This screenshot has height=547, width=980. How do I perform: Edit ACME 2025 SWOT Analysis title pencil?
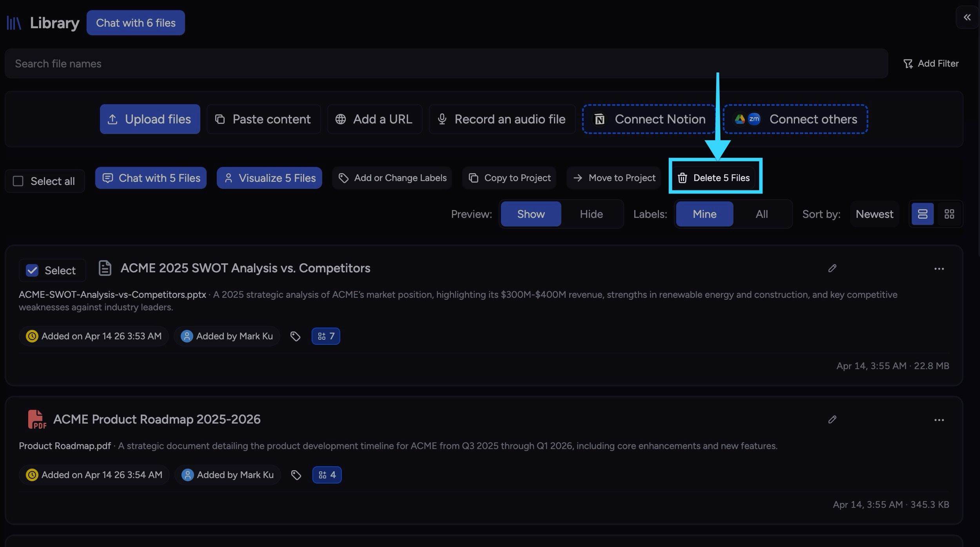[832, 268]
